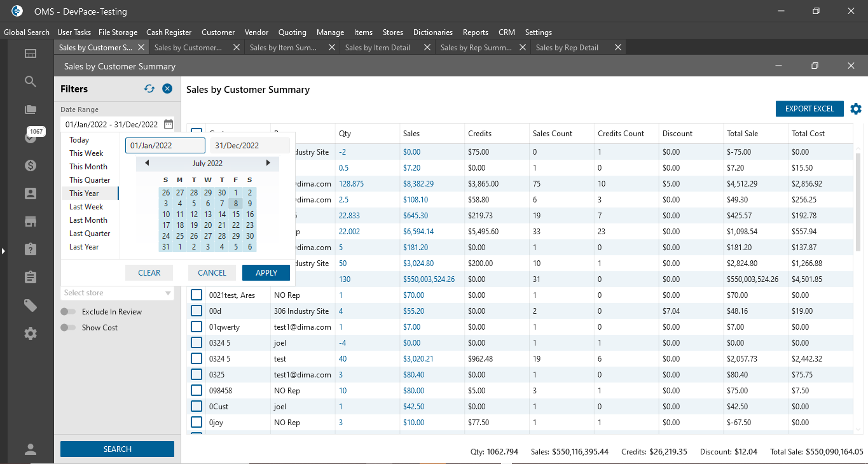This screenshot has height=464, width=868.
Task: Select Last Quarter preset range
Action: coord(90,234)
